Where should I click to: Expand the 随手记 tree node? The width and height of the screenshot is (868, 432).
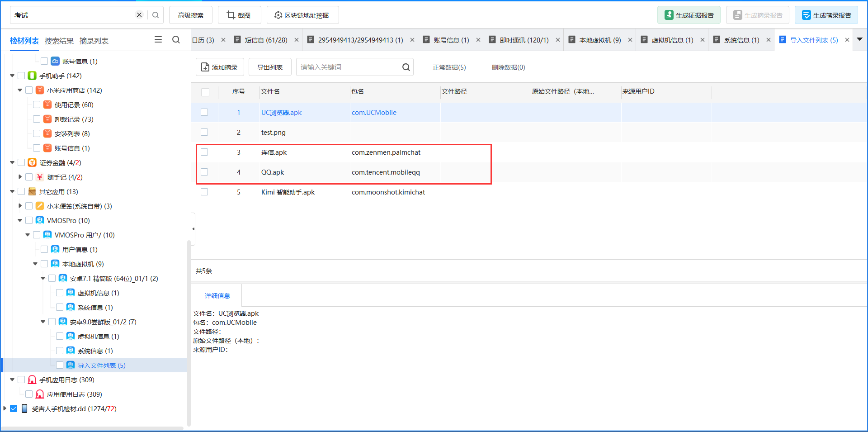[20, 177]
